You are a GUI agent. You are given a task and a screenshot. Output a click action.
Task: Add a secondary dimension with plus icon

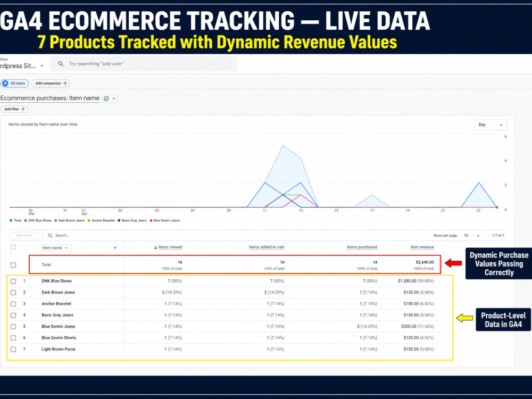pos(115,248)
